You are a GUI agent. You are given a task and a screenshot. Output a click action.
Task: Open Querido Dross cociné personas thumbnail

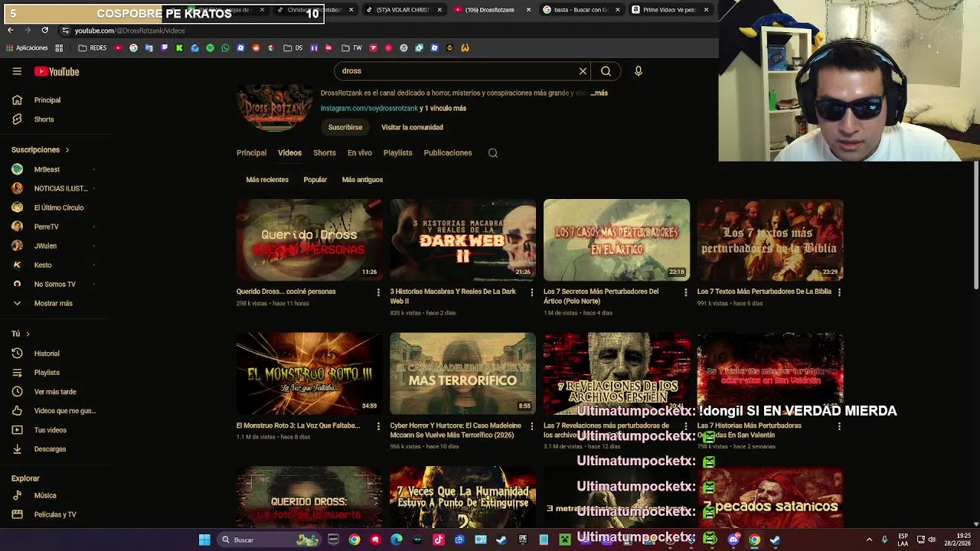(309, 240)
